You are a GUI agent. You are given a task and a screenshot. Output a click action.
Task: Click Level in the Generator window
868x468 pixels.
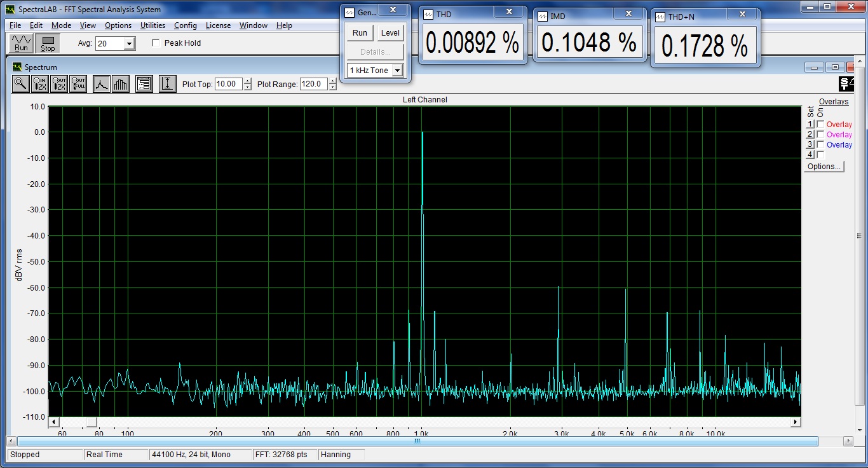click(390, 33)
